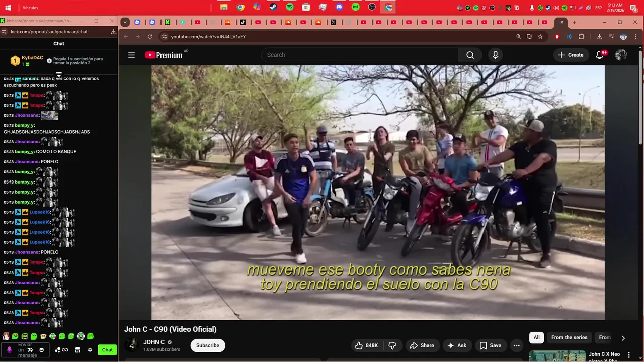Start voice search with the microphone icon
The width and height of the screenshot is (644, 362).
pyautogui.click(x=496, y=55)
